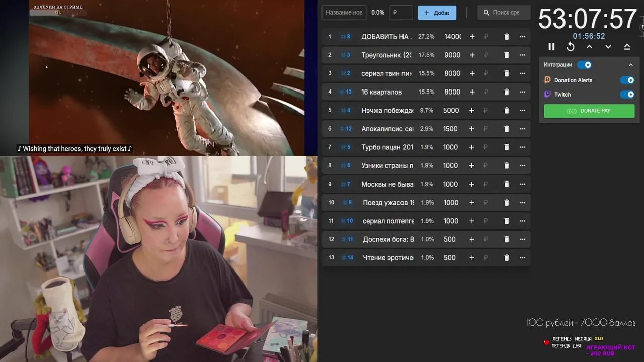Viewport: 644px width, 362px height.
Task: Click the ХЭЛЛУИН НА СТРИМЕ progress bar
Action: pyautogui.click(x=58, y=13)
